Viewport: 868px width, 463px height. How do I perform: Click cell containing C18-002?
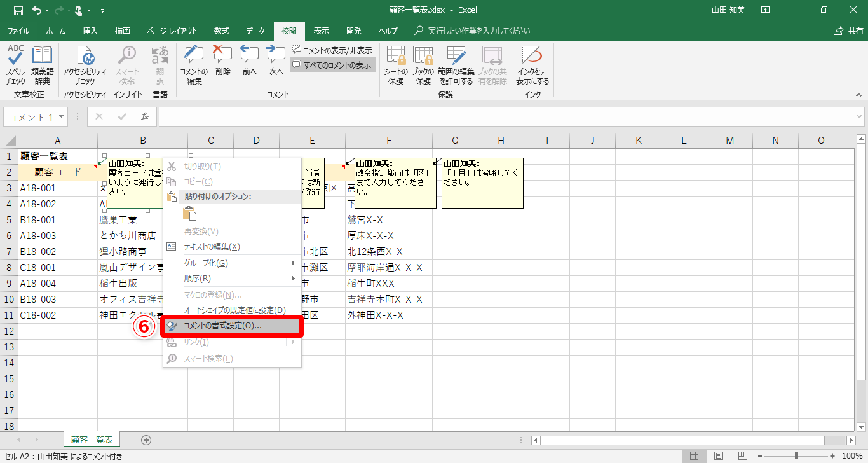pyautogui.click(x=58, y=315)
